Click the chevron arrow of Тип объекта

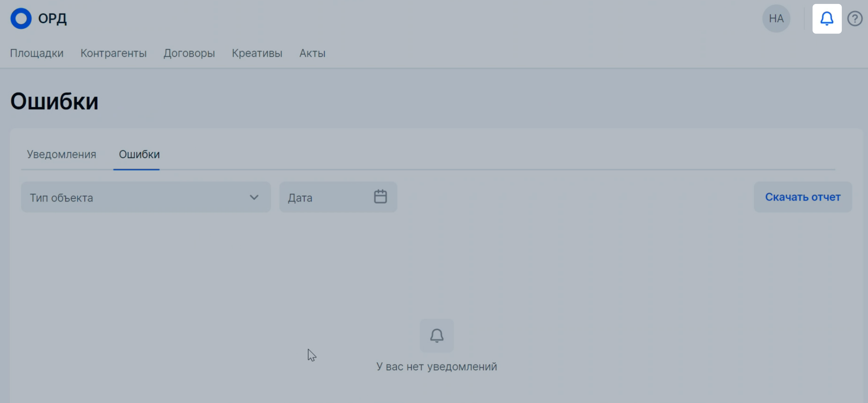coord(254,197)
